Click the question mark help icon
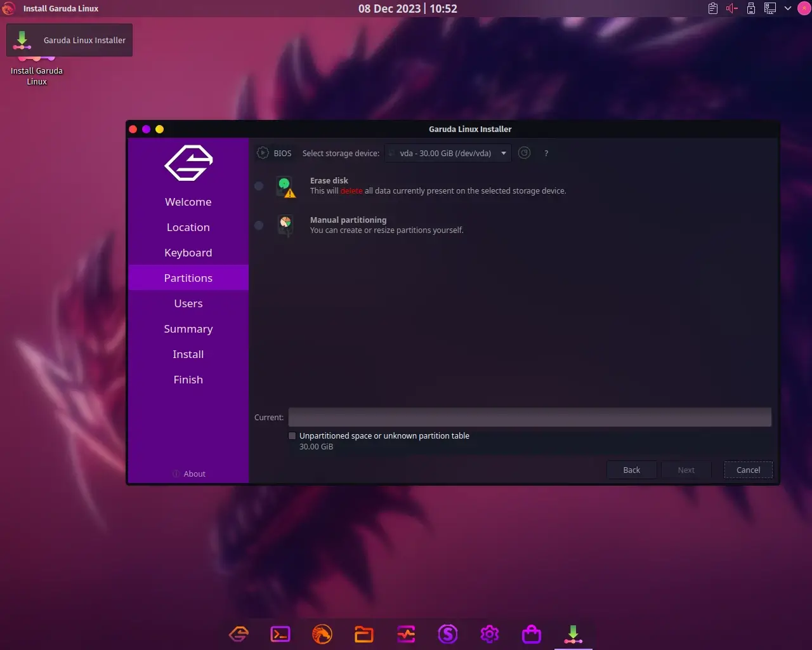The width and height of the screenshot is (812, 650). coord(546,154)
